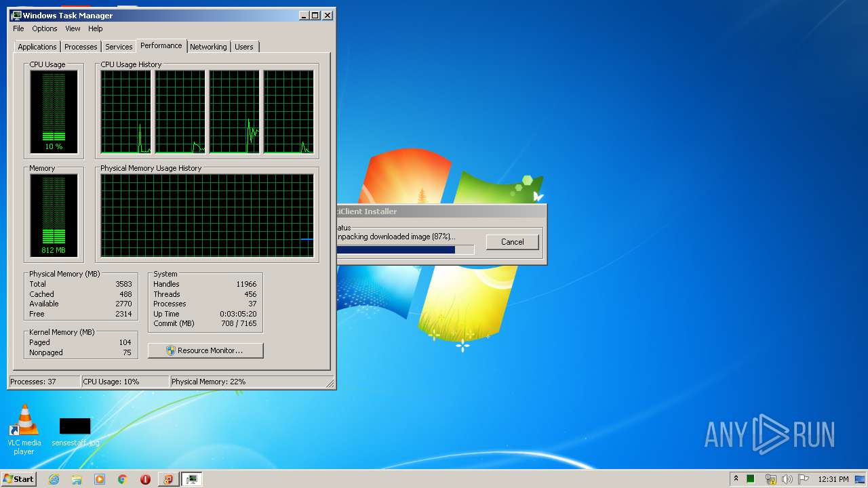Open the Start menu
This screenshot has width=868, height=488.
click(x=19, y=479)
